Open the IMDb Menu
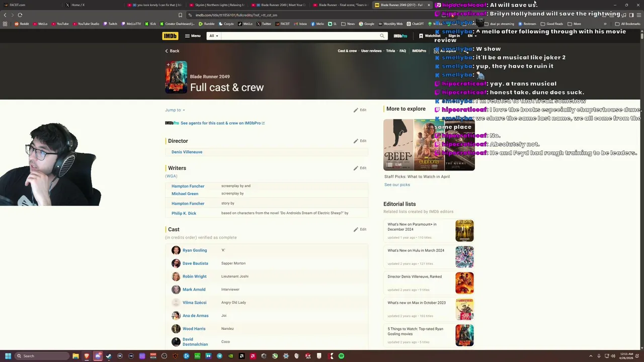Viewport: 644px width, 362px height. [x=193, y=36]
